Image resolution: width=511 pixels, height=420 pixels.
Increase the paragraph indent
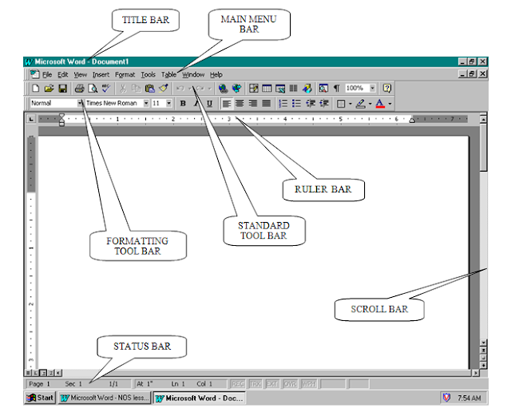tap(324, 104)
